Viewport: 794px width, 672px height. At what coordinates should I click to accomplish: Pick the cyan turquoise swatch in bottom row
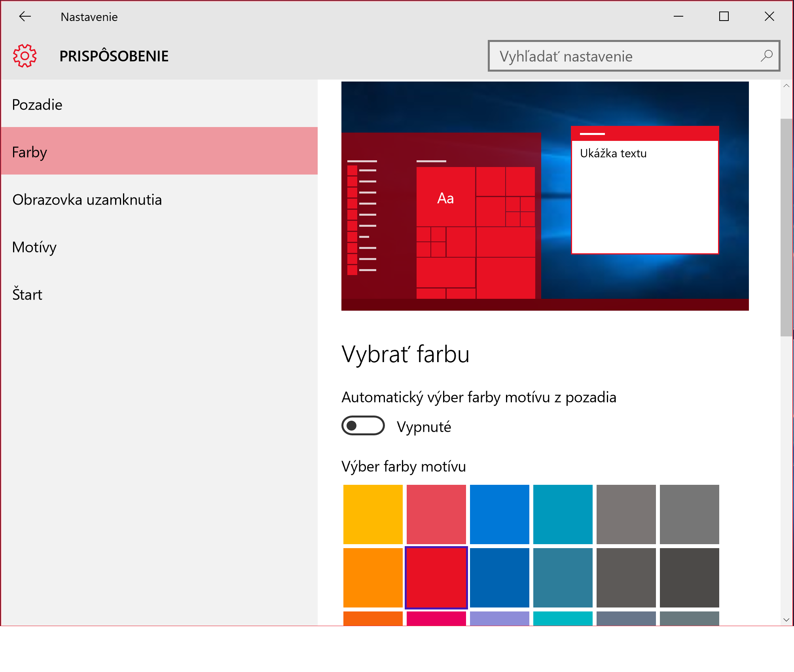[563, 619]
